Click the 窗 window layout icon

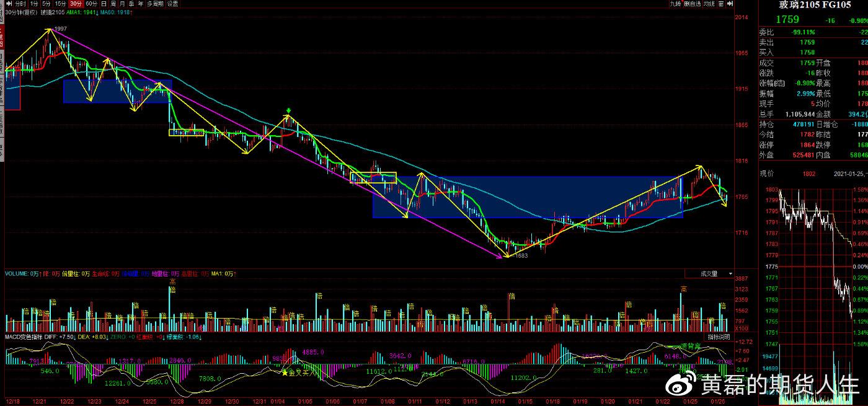[720, 4]
